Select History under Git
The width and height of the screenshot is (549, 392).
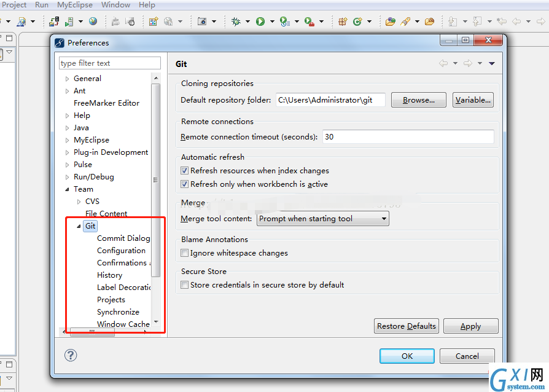[x=109, y=275]
